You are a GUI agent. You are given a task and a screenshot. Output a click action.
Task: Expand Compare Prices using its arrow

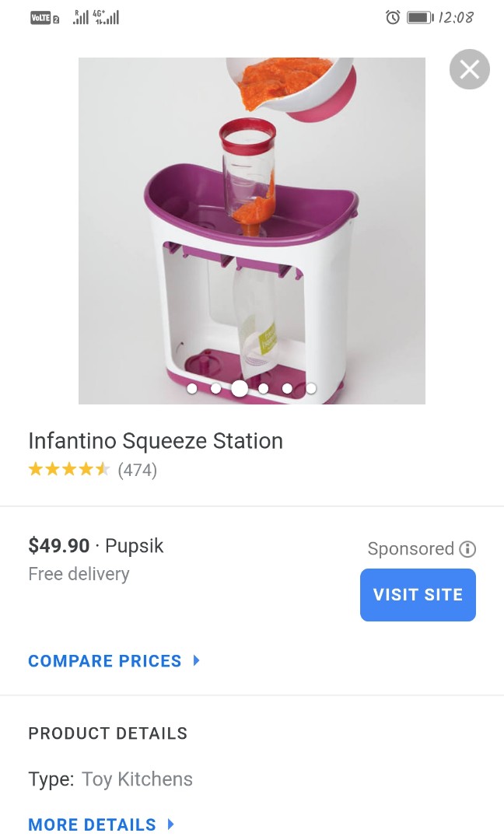coord(197,660)
